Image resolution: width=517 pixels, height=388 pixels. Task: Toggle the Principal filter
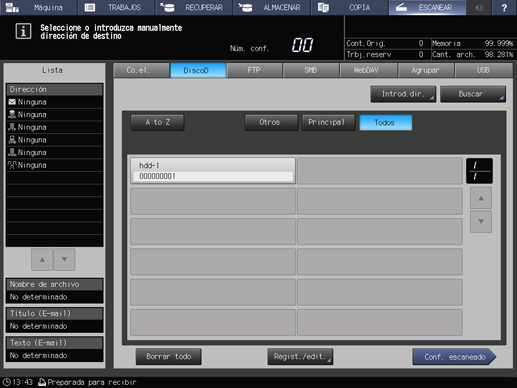(328, 123)
